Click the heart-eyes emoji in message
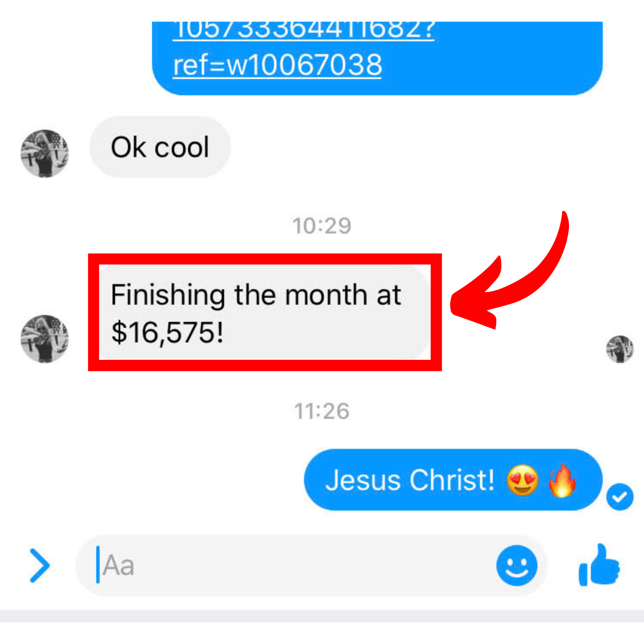This screenshot has width=644, height=644. [522, 480]
